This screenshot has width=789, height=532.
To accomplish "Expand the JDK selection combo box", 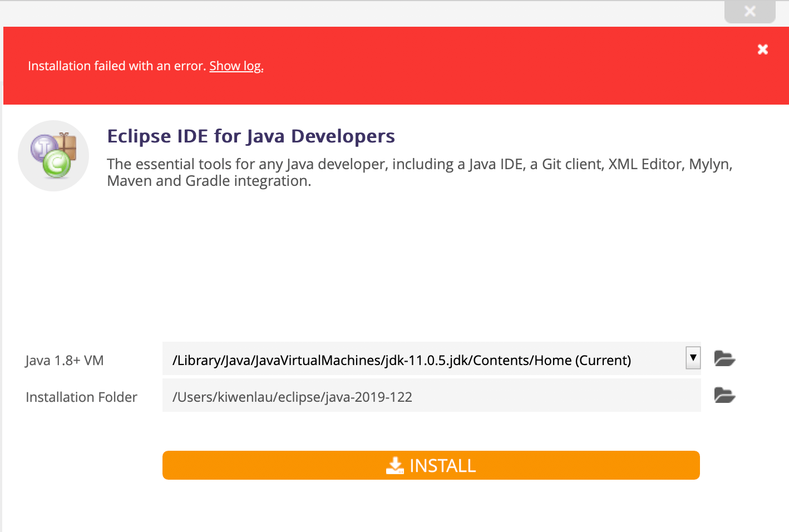I will (693, 358).
